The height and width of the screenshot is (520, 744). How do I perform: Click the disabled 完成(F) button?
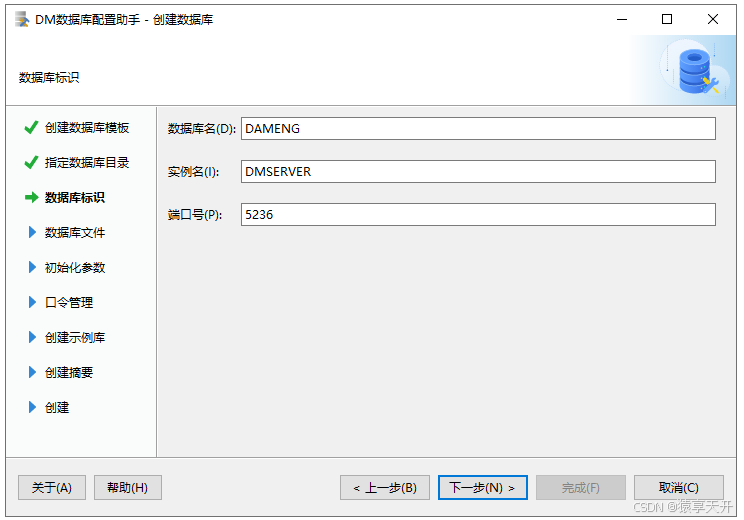[581, 488]
